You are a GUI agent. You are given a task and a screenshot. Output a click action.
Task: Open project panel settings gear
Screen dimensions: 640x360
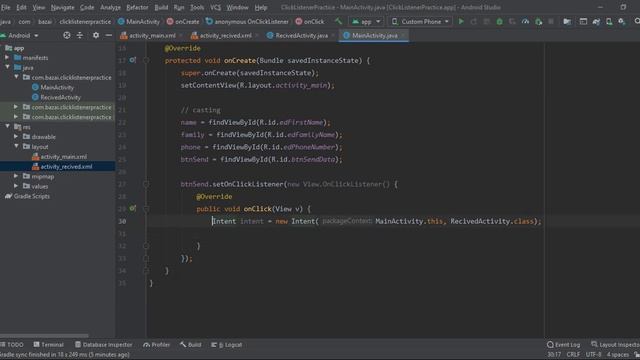[x=96, y=36]
